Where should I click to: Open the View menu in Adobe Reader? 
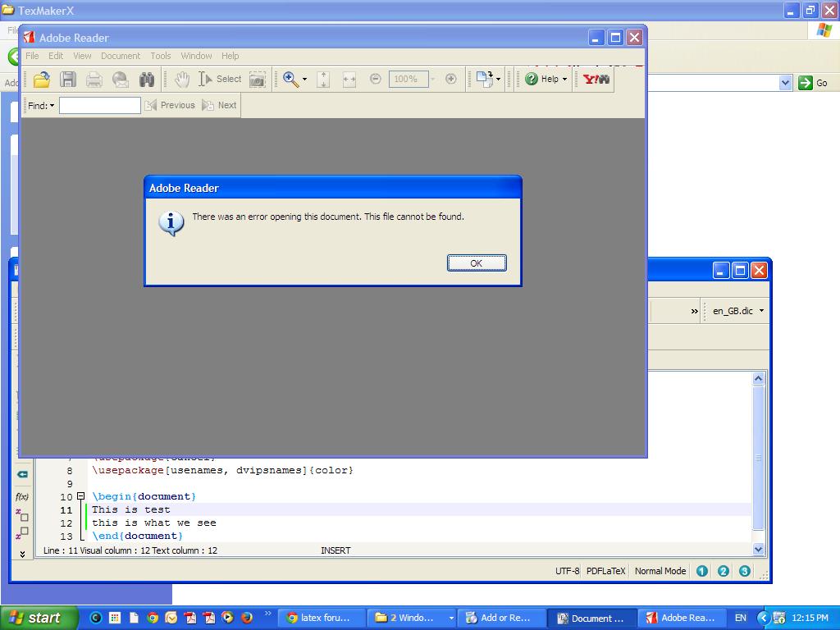pyautogui.click(x=82, y=56)
